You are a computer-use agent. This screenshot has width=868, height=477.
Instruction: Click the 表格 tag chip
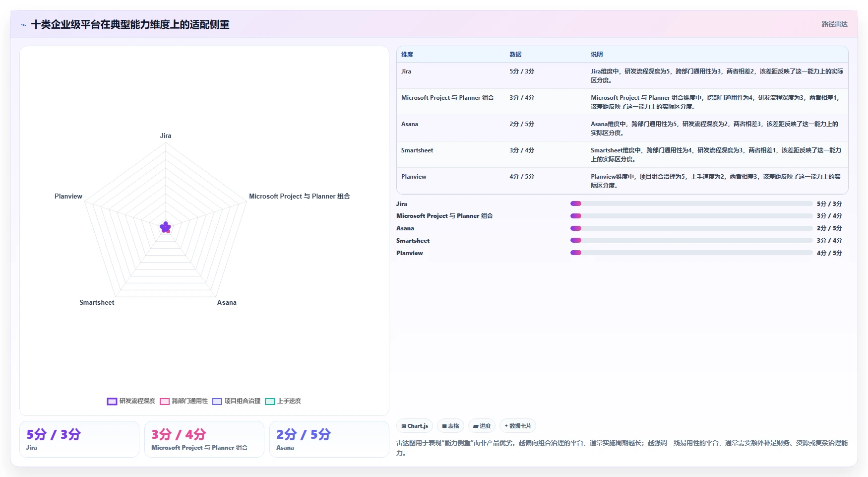click(450, 426)
